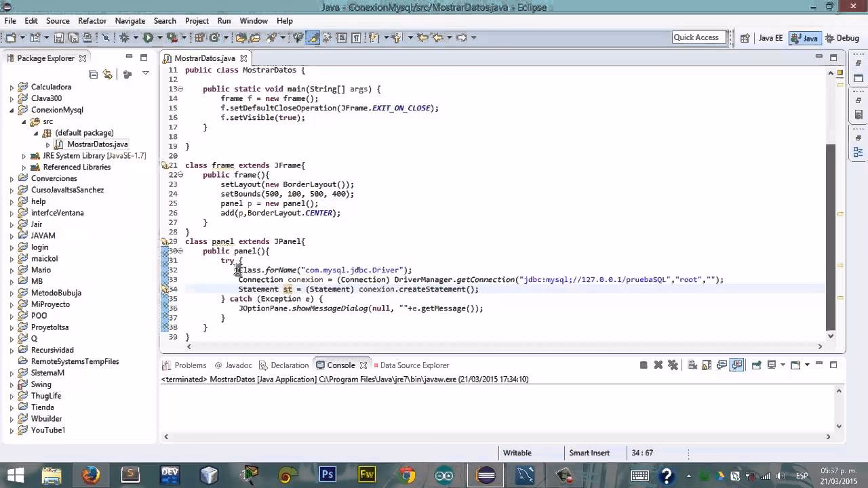This screenshot has height=488, width=868.
Task: Open Google Chrome from the taskbar
Action: point(407,474)
